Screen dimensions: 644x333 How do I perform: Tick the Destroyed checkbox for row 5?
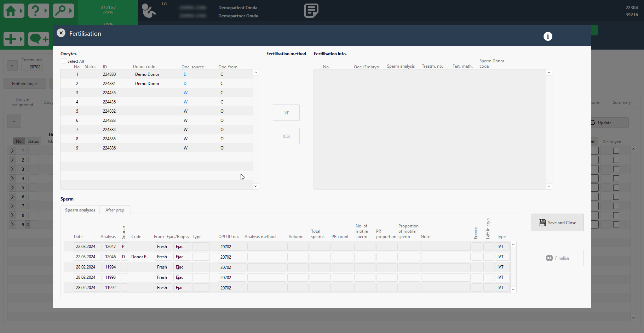pyautogui.click(x=616, y=188)
